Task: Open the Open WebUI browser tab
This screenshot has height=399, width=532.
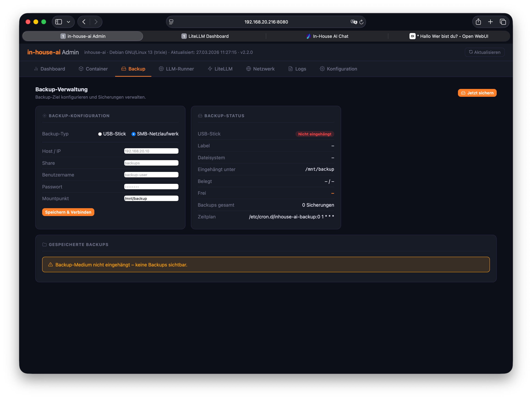Action: [449, 36]
